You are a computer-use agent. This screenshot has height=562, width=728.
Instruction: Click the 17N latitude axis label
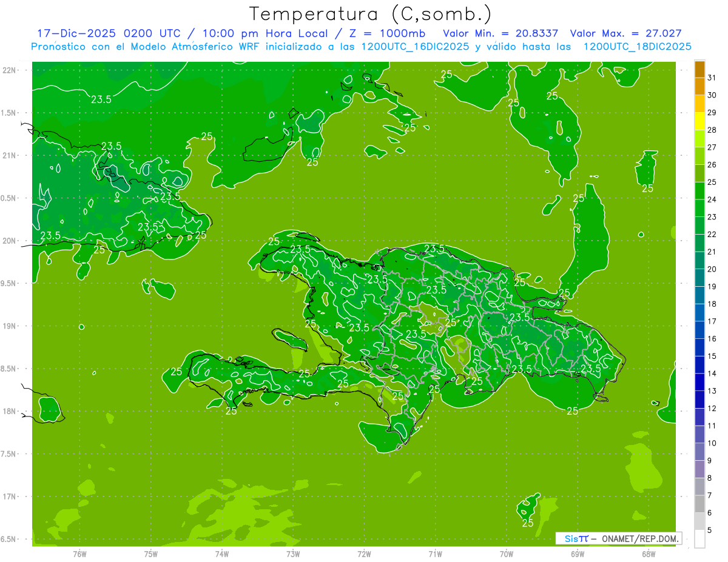9,497
